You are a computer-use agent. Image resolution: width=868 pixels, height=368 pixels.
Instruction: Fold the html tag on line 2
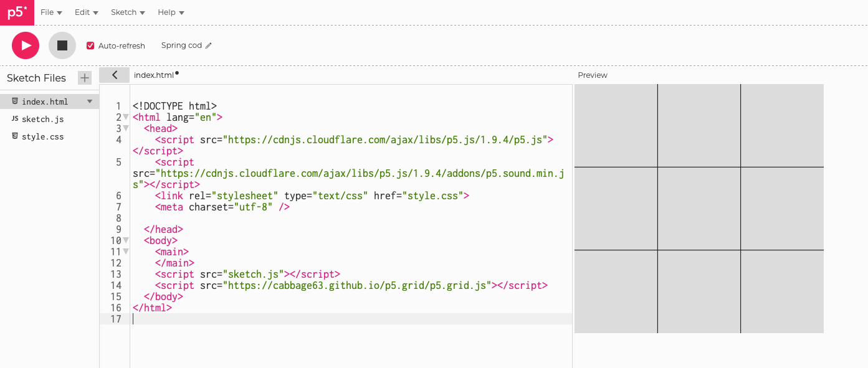pyautogui.click(x=126, y=117)
